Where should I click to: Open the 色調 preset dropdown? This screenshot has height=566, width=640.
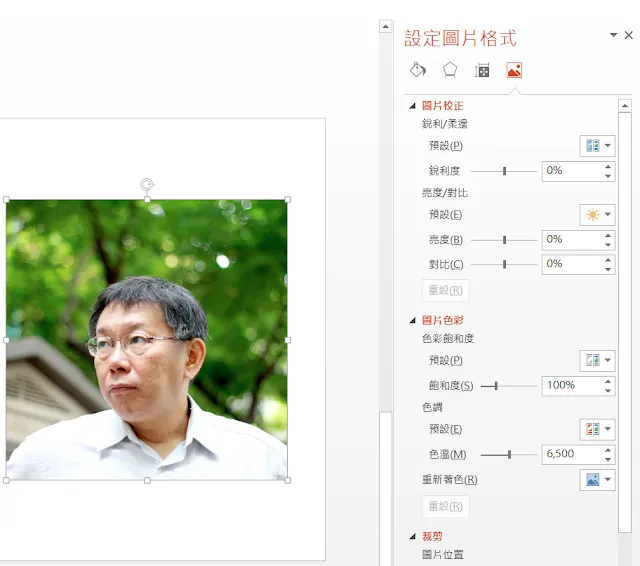[x=597, y=429]
